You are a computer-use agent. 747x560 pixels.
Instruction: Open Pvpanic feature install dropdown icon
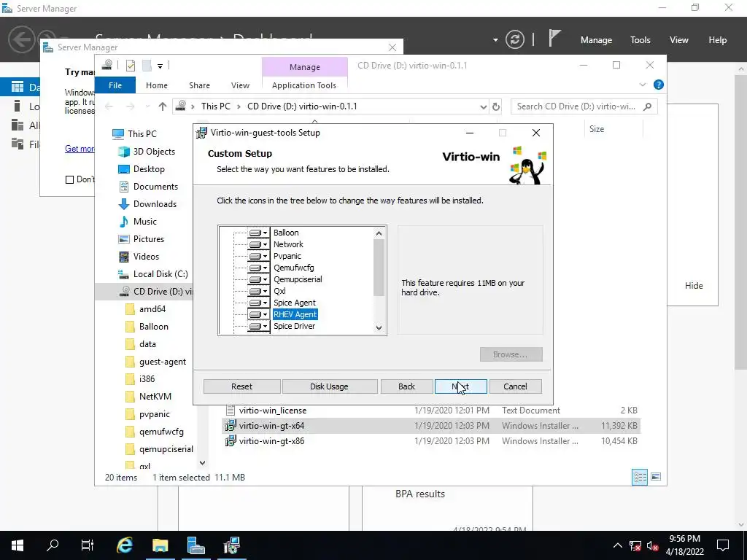(x=258, y=256)
